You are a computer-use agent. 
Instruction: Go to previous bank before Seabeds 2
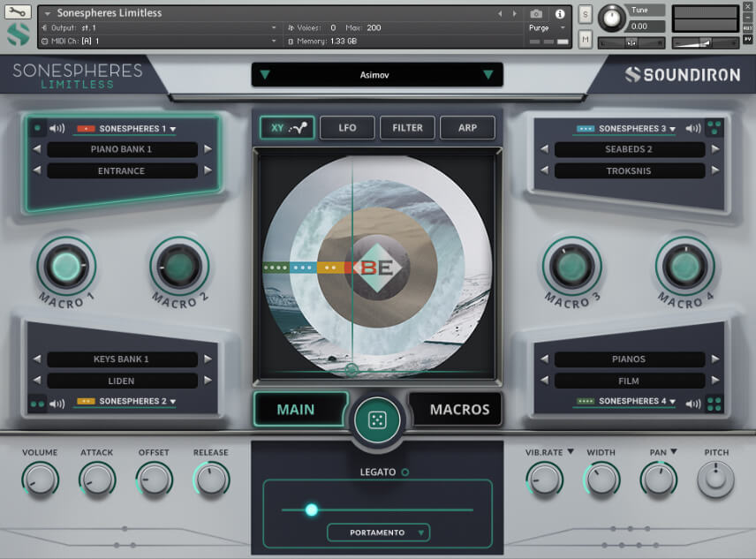coord(544,149)
